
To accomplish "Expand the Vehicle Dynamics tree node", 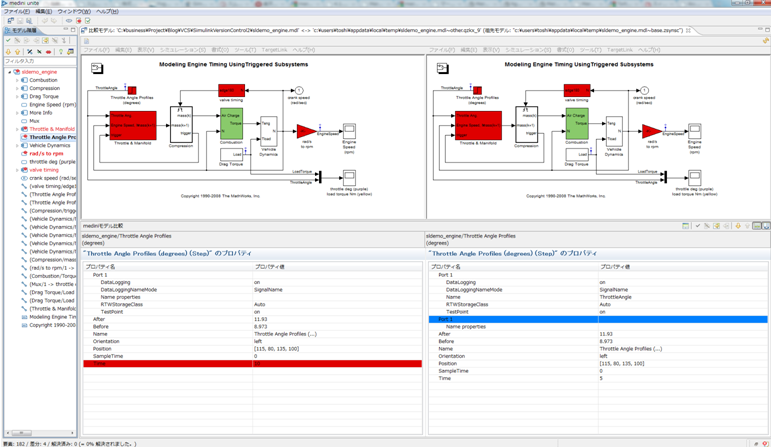I will 17,145.
